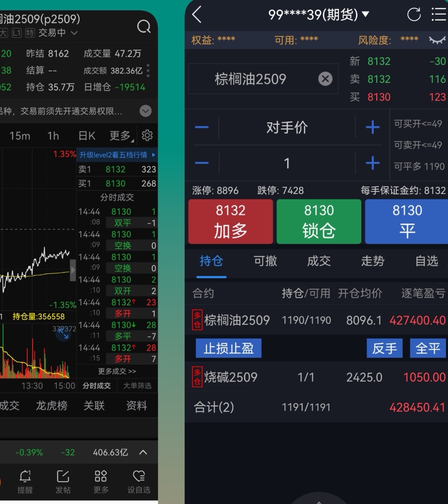Tap the three-dot more info icon
448x504 pixels.
click(x=149, y=70)
